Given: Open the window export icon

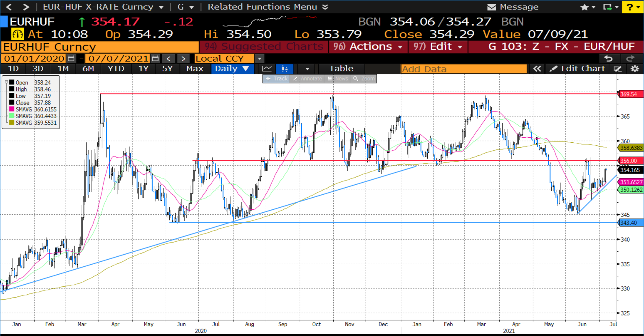Looking at the screenshot, I should (x=607, y=7).
